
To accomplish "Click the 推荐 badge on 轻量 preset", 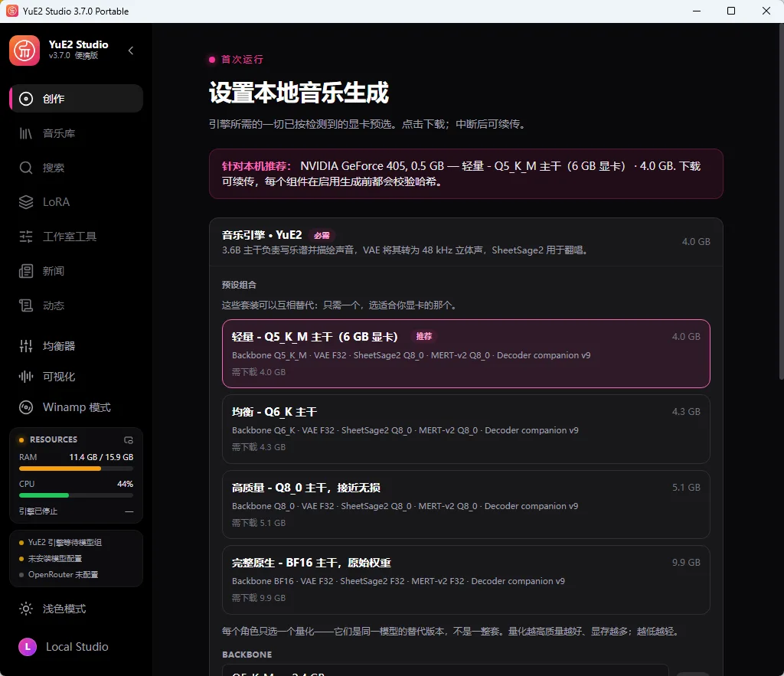I will (x=424, y=337).
